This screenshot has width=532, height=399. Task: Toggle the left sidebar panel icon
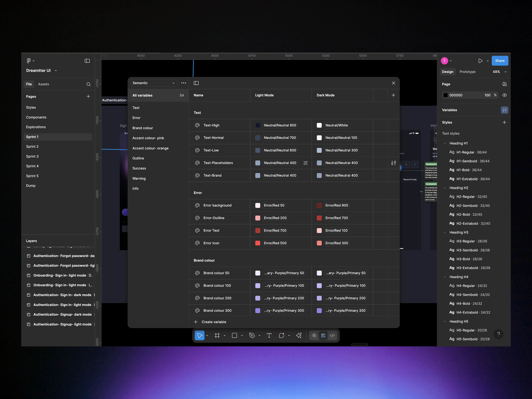(x=87, y=61)
